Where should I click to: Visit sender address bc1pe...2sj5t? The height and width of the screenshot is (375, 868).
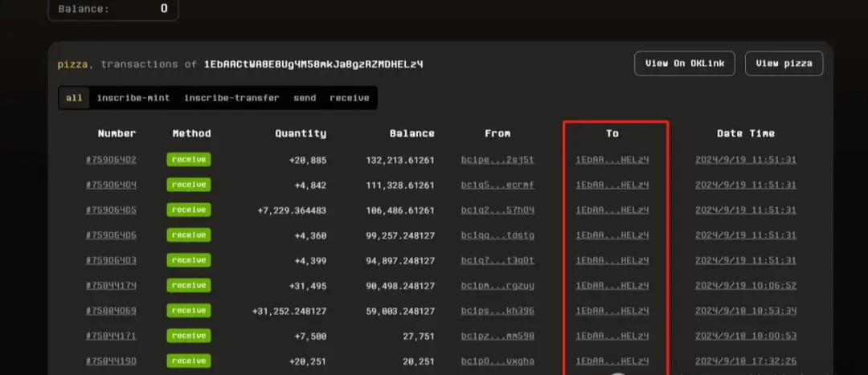[x=497, y=160]
